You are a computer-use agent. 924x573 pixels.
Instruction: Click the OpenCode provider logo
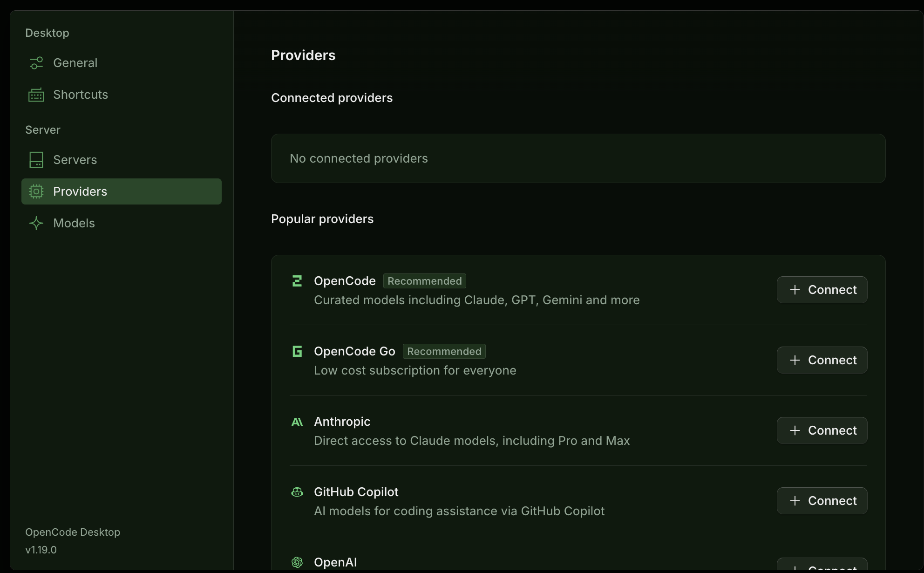pos(297,281)
